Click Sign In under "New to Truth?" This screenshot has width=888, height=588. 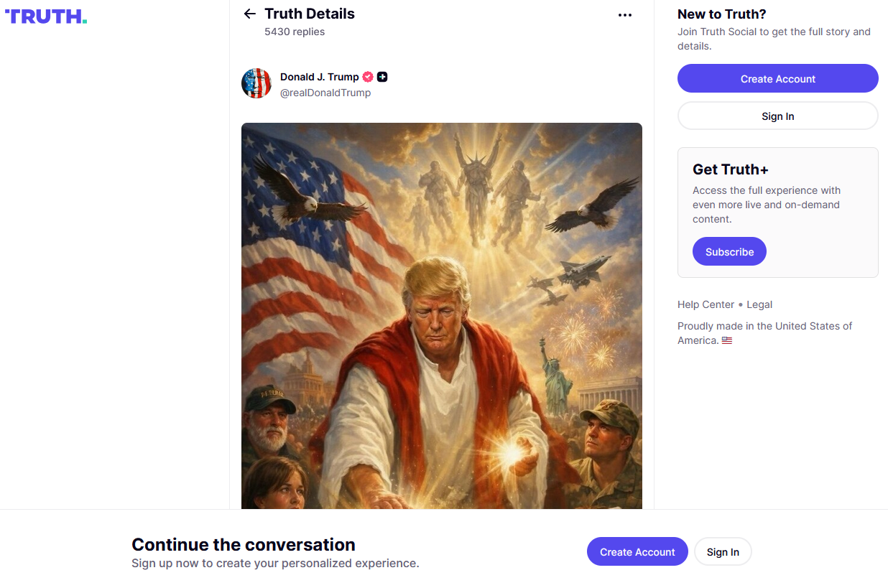click(777, 116)
